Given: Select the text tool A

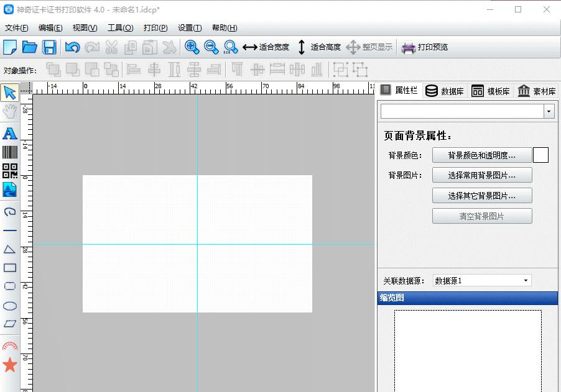Looking at the screenshot, I should [10, 134].
